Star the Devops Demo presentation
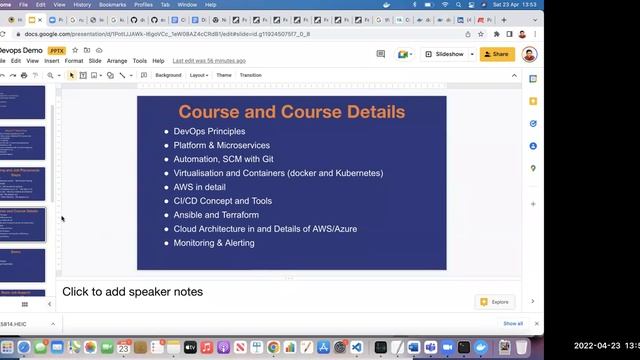Viewport: 640px width, 360px height. 75,50
